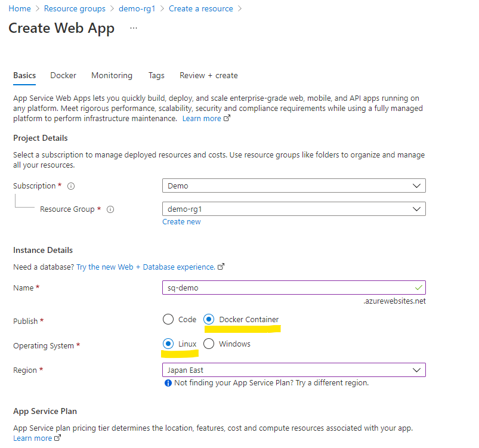Screen dimensions: 479x448
Task: Navigate to Resource groups breadcrumb
Action: 75,9
